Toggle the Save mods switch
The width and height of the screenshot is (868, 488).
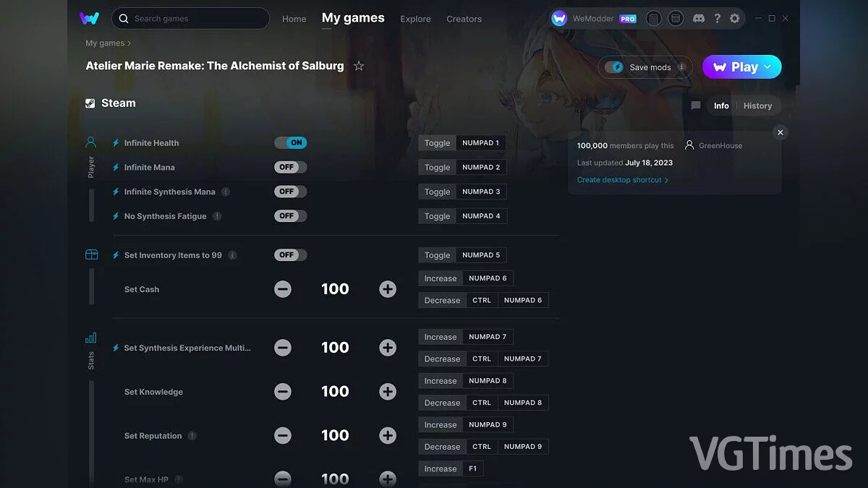pos(614,67)
